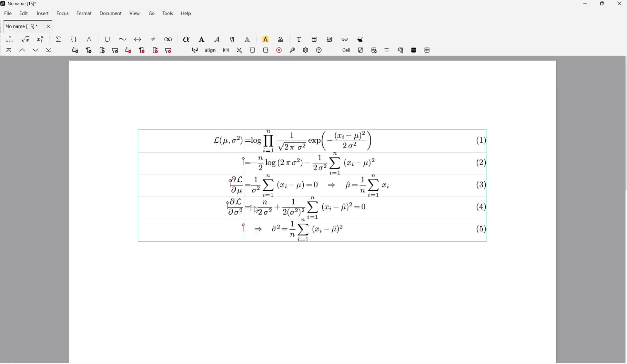
Task: Insert the infinity symbol
Action: 168,39
